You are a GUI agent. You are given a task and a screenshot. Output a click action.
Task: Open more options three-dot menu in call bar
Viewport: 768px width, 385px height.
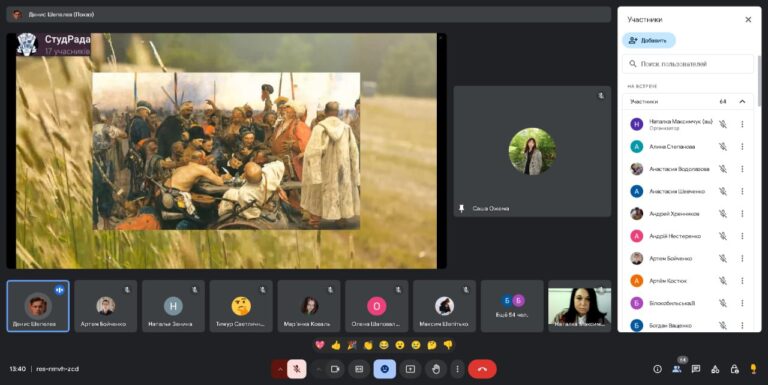click(x=457, y=369)
